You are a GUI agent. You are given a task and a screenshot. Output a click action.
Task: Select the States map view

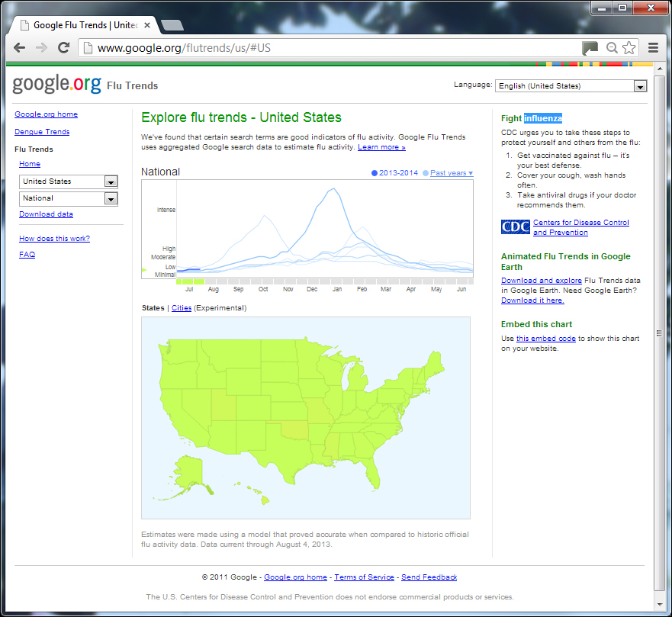(x=153, y=308)
